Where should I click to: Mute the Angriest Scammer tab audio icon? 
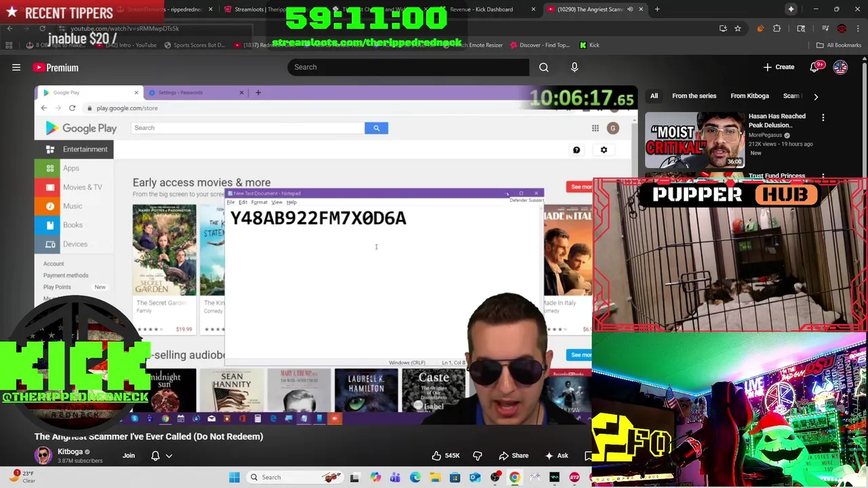tap(630, 9)
